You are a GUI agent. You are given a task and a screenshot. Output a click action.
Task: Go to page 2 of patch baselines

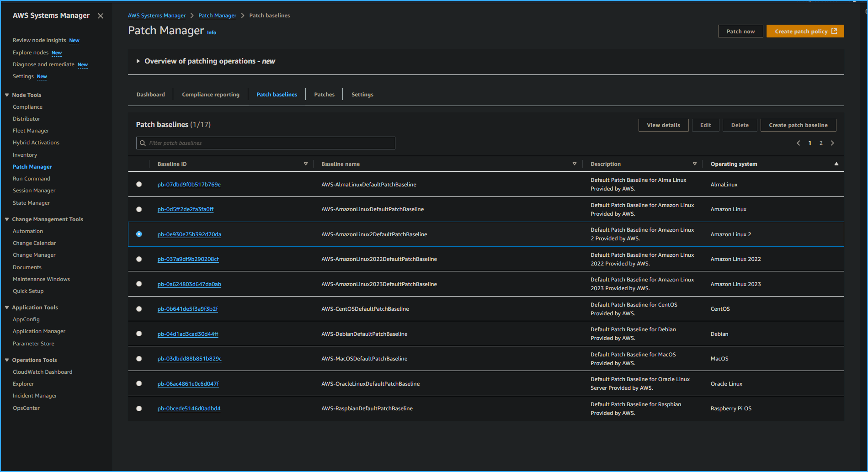[x=820, y=143]
